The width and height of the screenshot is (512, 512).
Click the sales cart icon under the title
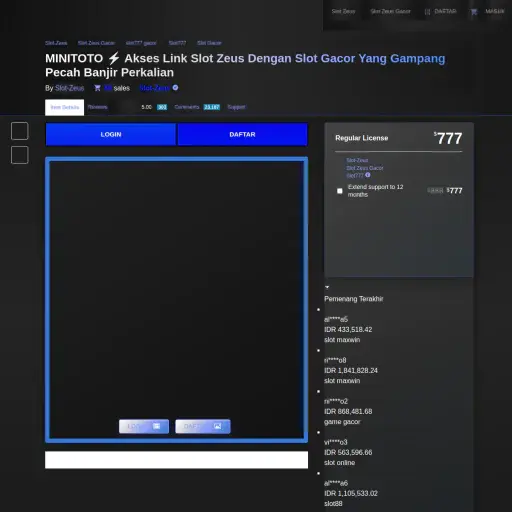pyautogui.click(x=97, y=88)
